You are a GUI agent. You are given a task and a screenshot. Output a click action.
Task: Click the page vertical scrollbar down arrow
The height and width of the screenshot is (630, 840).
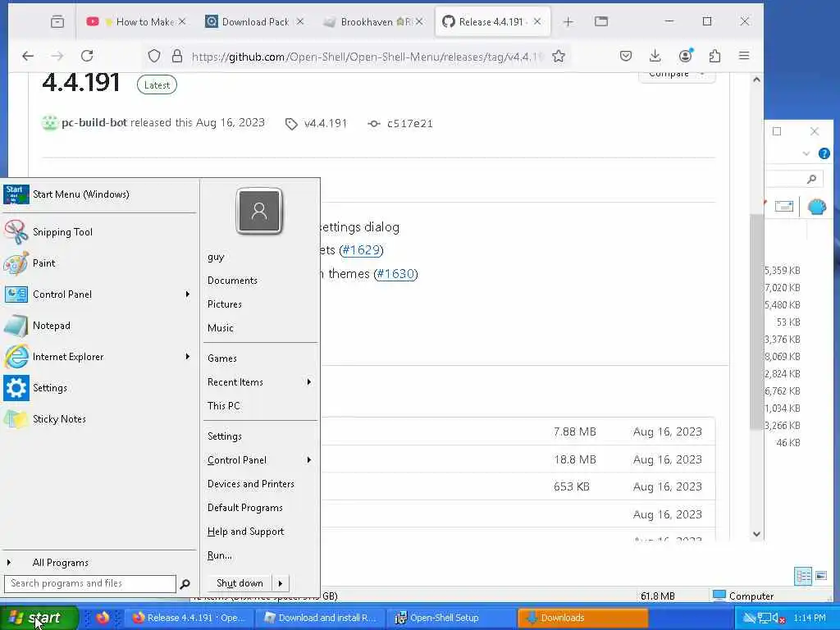point(756,534)
